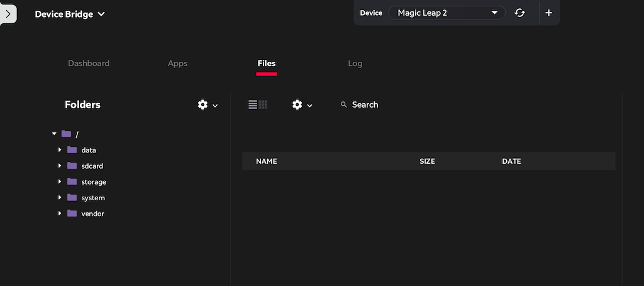Switch to grid view icon
The width and height of the screenshot is (644, 286).
[x=263, y=105]
